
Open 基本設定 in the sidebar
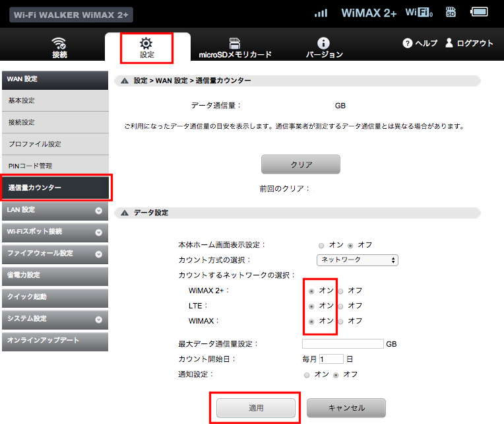click(x=55, y=100)
